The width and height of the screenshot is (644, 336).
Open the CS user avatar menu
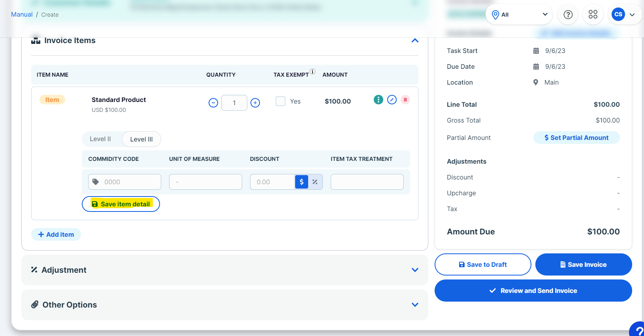(618, 14)
